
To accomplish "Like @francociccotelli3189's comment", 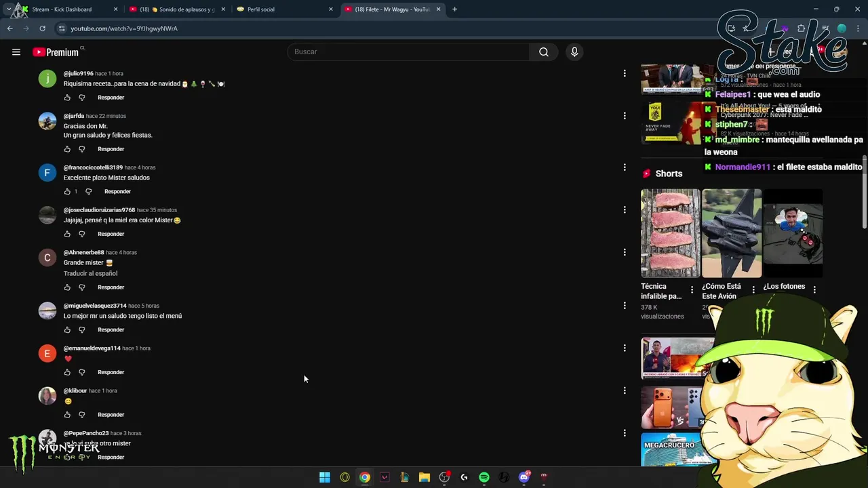I will coord(67,192).
